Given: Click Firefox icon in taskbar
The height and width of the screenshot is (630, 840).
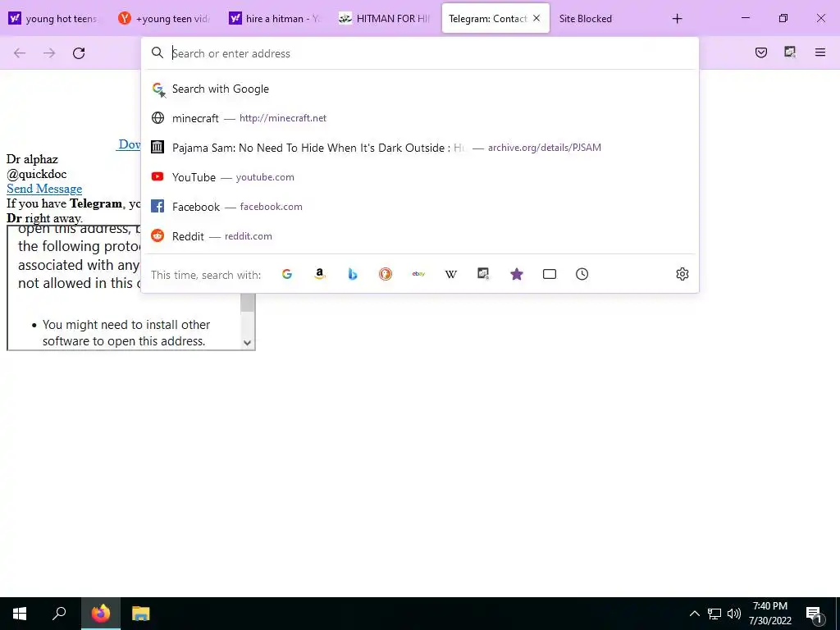Looking at the screenshot, I should (100, 614).
